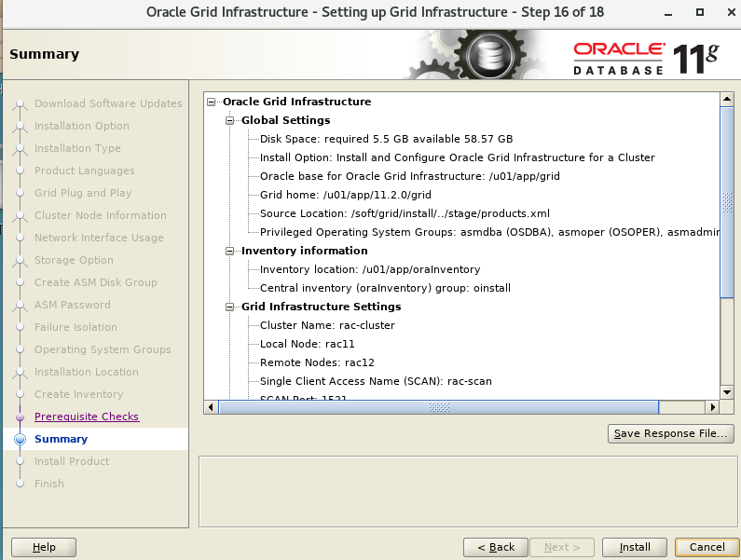Click the Prerequisite Checks step bullet icon
This screenshot has height=560, width=741.
click(20, 417)
